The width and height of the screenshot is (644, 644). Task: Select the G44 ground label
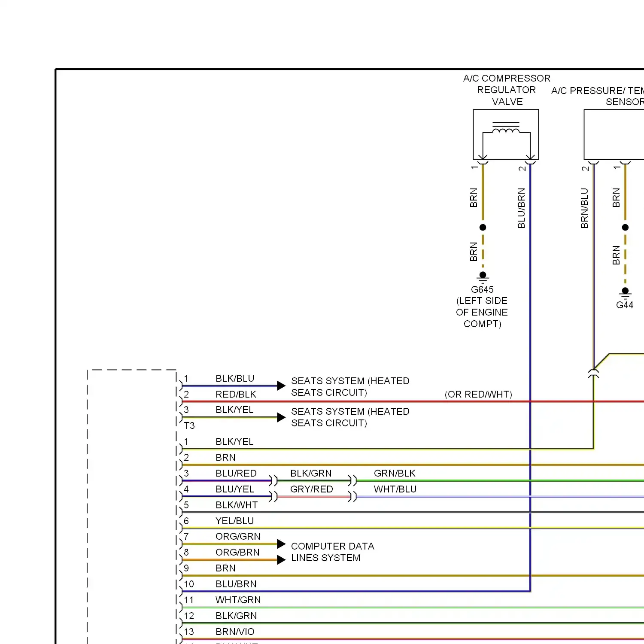click(625, 305)
